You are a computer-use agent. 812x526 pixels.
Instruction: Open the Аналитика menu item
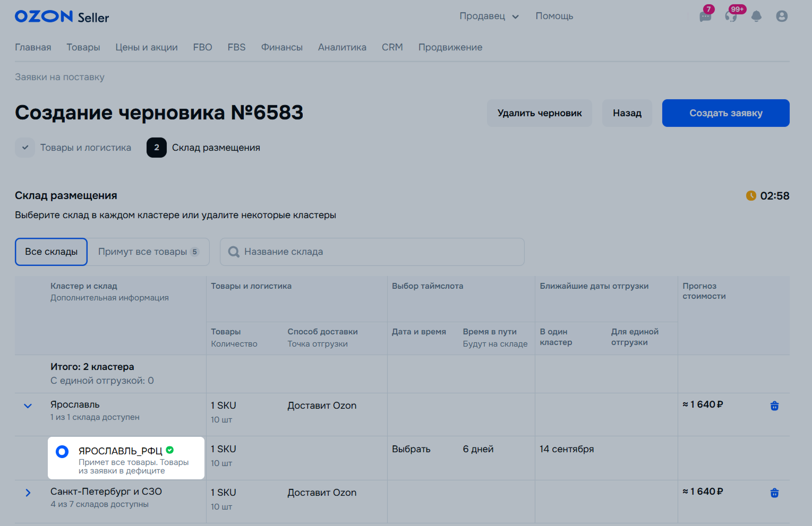[342, 47]
